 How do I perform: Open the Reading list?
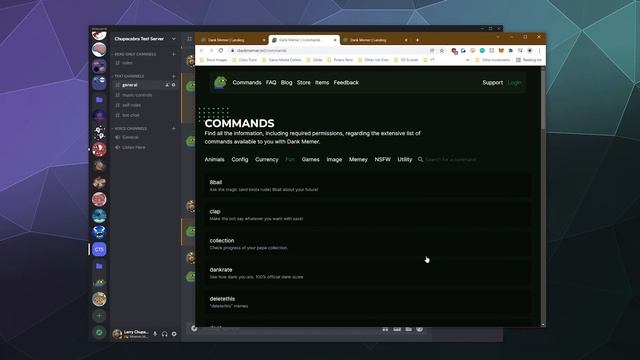[529, 60]
